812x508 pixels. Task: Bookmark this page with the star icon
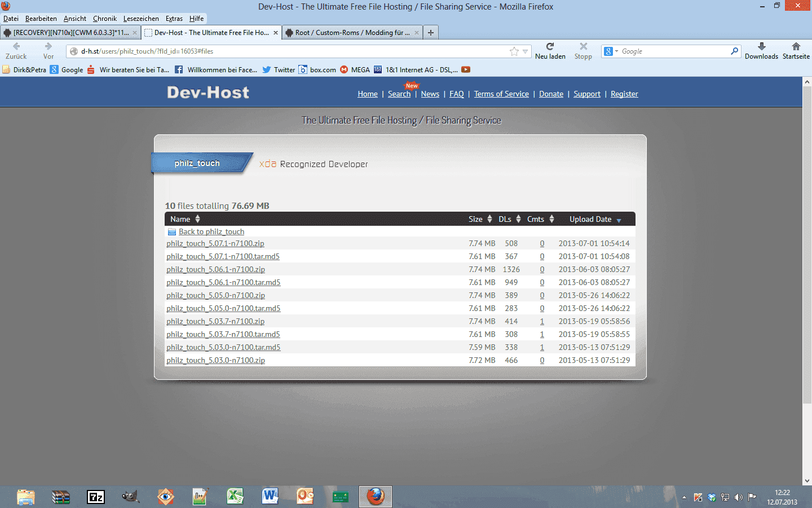click(514, 51)
